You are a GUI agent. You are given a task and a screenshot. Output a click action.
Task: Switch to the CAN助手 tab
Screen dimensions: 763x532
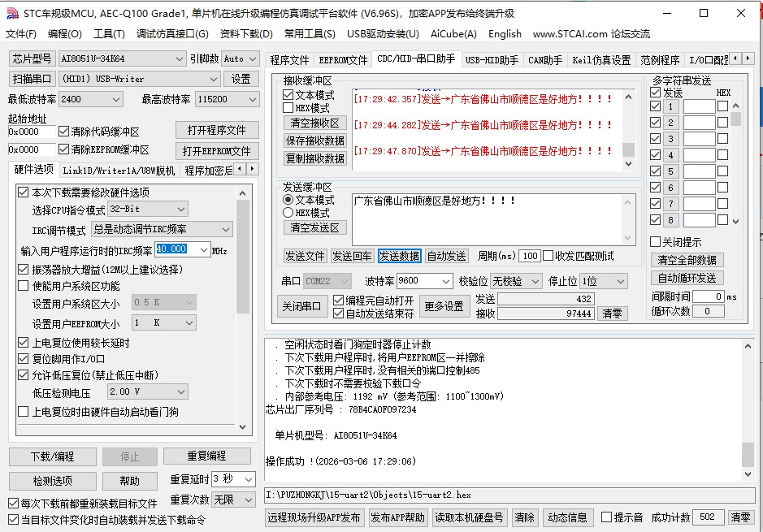click(x=543, y=58)
